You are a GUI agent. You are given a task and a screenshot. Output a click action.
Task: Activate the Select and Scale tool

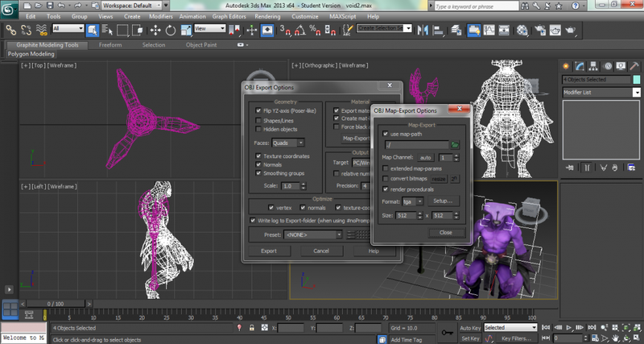pyautogui.click(x=186, y=30)
